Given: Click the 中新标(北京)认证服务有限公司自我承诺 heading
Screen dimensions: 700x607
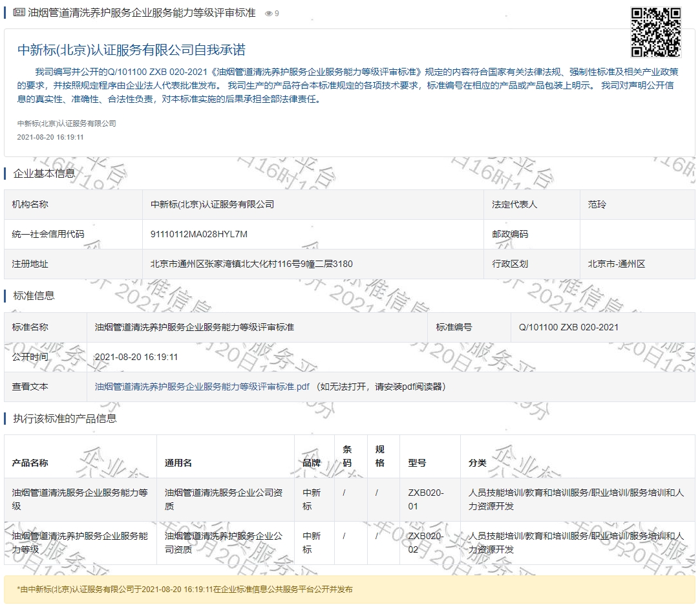Looking at the screenshot, I should 131,50.
